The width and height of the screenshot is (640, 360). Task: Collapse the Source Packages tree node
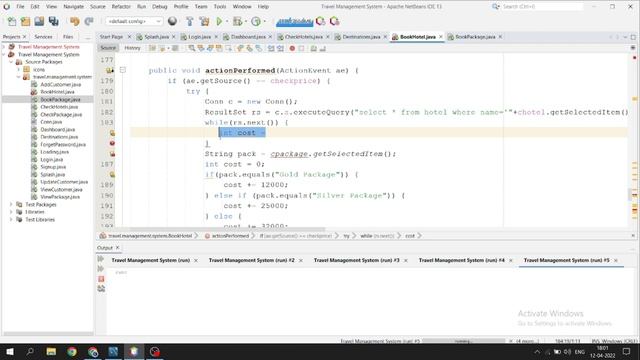(x=11, y=62)
